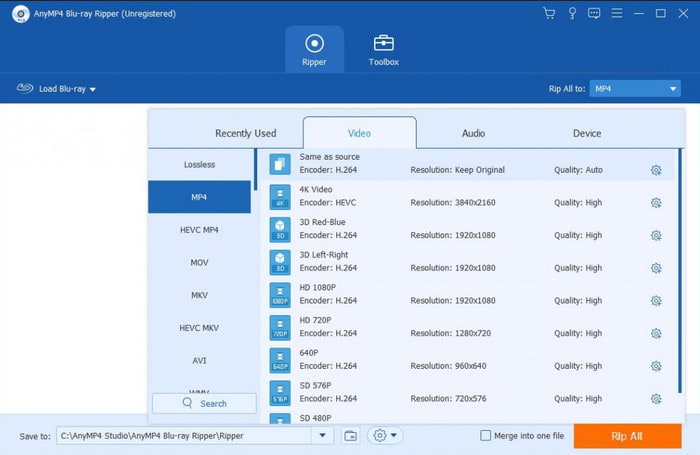Open settings gear for 3D Left-Right

tap(656, 268)
